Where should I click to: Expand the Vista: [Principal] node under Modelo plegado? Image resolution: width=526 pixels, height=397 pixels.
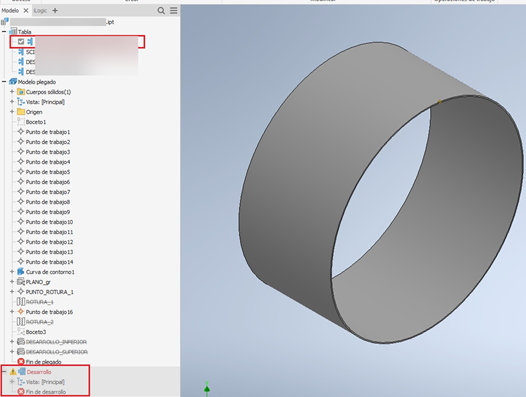(12, 102)
